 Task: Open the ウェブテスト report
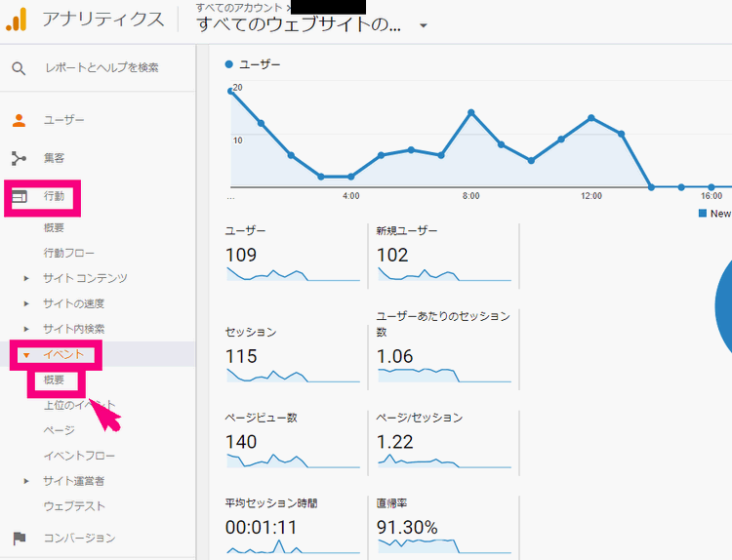coord(75,506)
